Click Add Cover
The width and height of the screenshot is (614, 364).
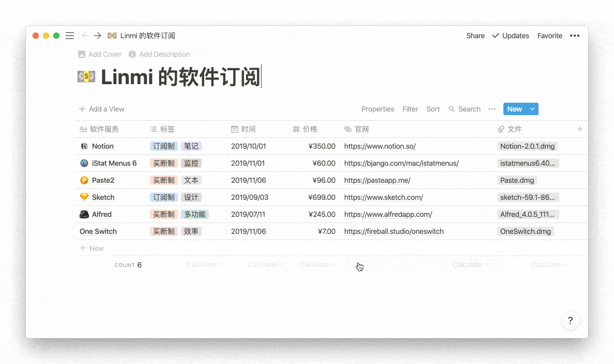click(100, 54)
